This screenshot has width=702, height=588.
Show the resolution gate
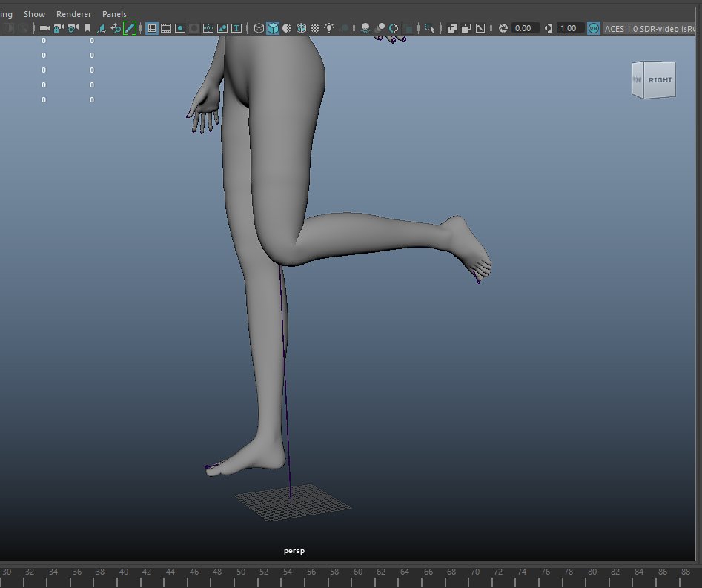click(x=179, y=27)
